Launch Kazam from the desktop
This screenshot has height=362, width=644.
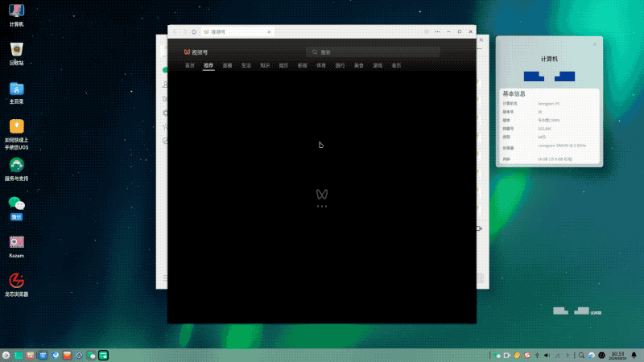click(16, 243)
